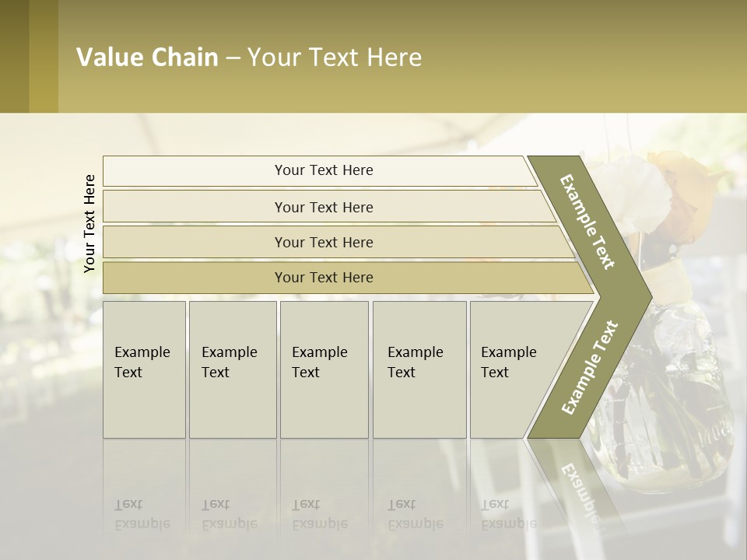Click the leftmost 'Example Text' box
The width and height of the screenshot is (747, 560).
tap(144, 369)
